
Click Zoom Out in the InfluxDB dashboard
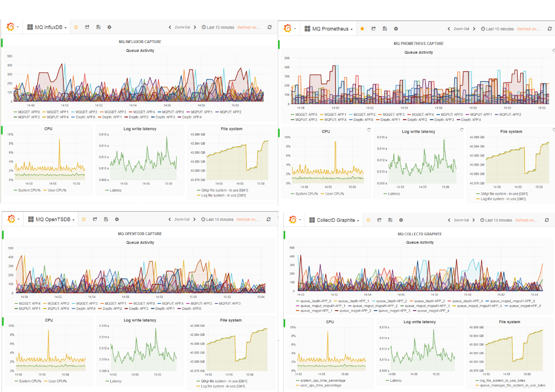(182, 27)
